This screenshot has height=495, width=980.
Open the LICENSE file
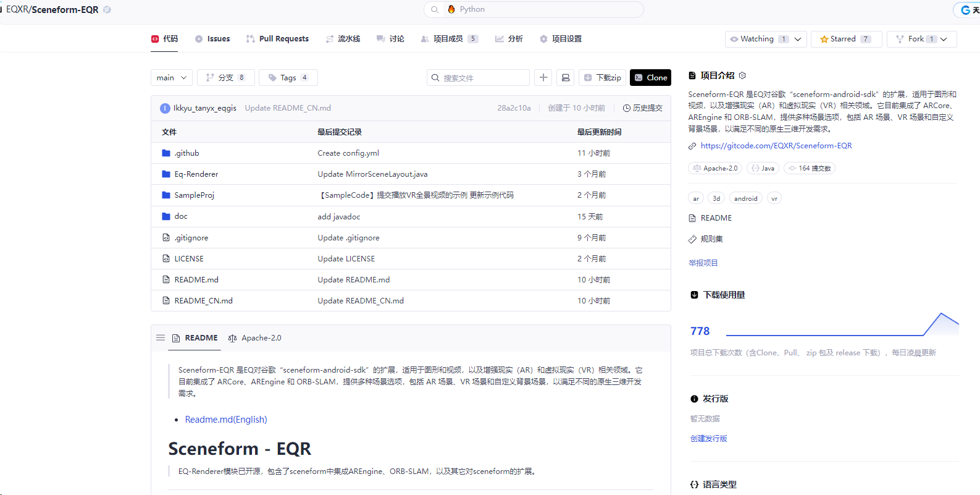[188, 258]
